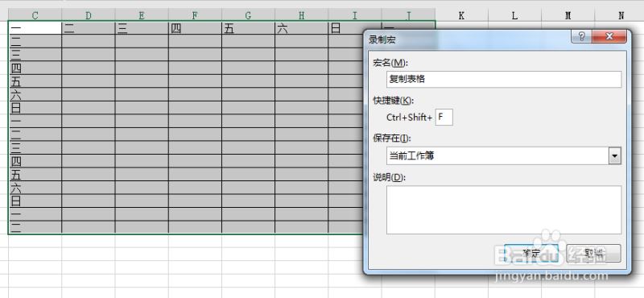Select the 当前工作簿 combo box
Viewport: 644px width, 298px height.
click(504, 156)
